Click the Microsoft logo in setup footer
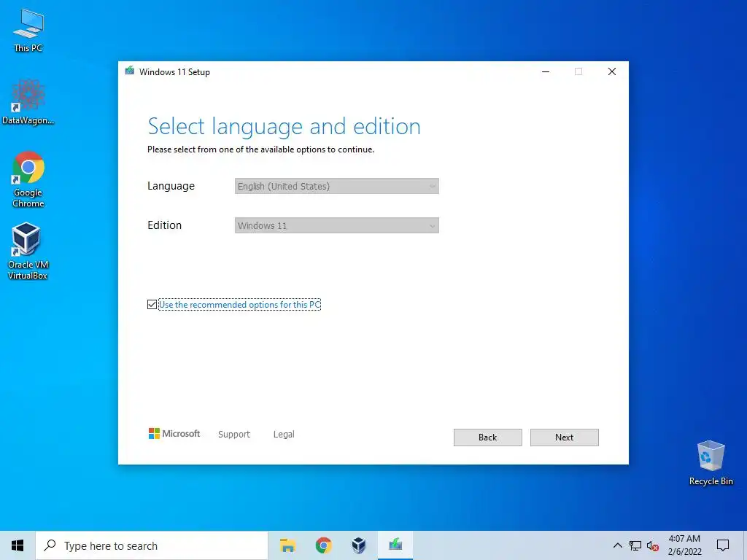Screen dimensions: 747x560 click(x=174, y=434)
